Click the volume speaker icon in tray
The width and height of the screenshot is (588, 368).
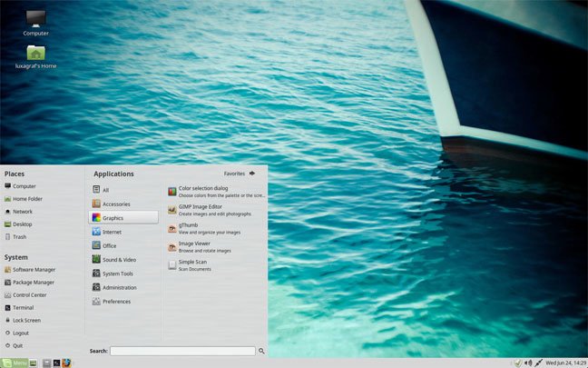click(x=527, y=363)
